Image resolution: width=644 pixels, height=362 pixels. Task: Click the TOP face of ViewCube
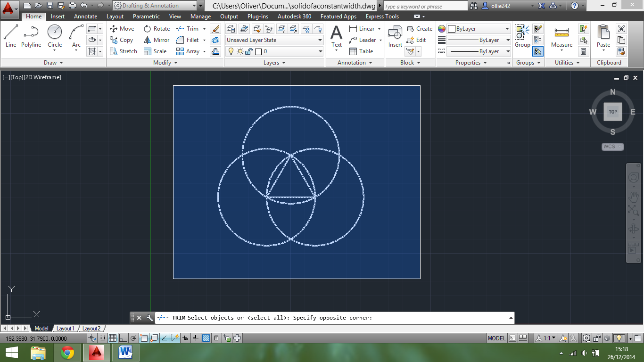pos(613,112)
